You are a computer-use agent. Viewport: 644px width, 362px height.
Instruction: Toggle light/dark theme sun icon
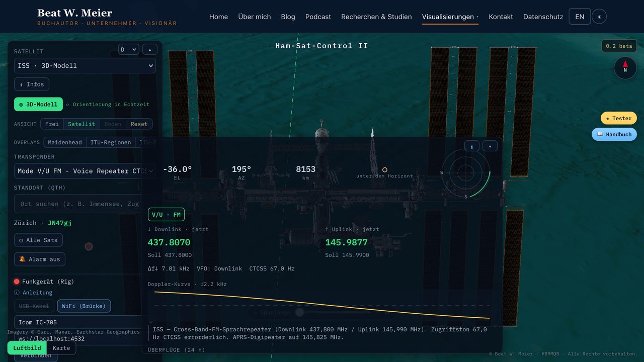pos(599,17)
